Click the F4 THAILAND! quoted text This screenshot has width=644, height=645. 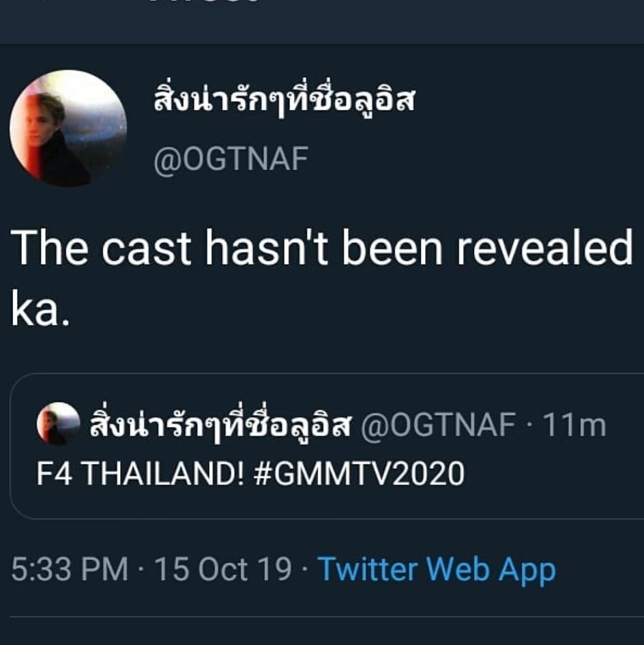[141, 473]
